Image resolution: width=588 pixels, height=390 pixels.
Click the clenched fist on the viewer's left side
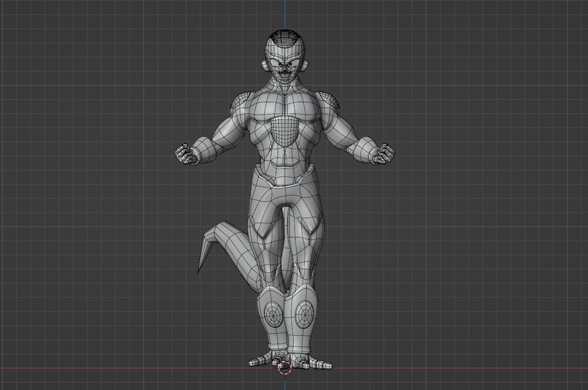185,153
